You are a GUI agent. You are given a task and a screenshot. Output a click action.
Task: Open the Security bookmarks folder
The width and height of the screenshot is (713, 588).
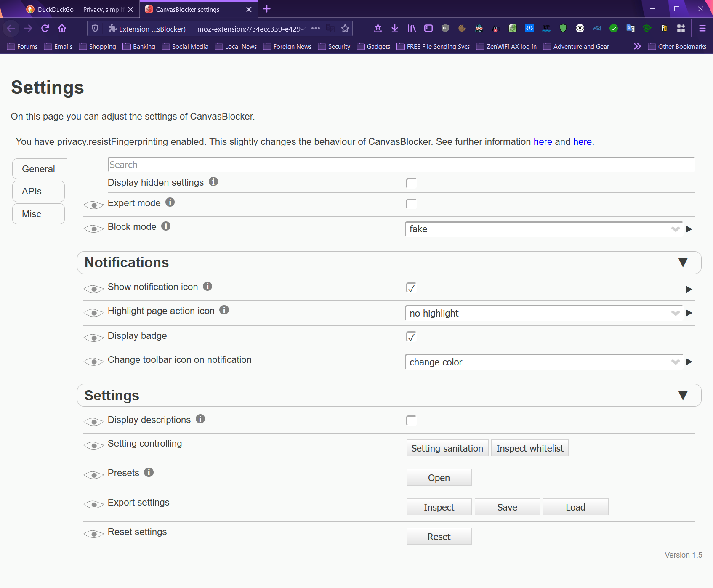point(334,47)
